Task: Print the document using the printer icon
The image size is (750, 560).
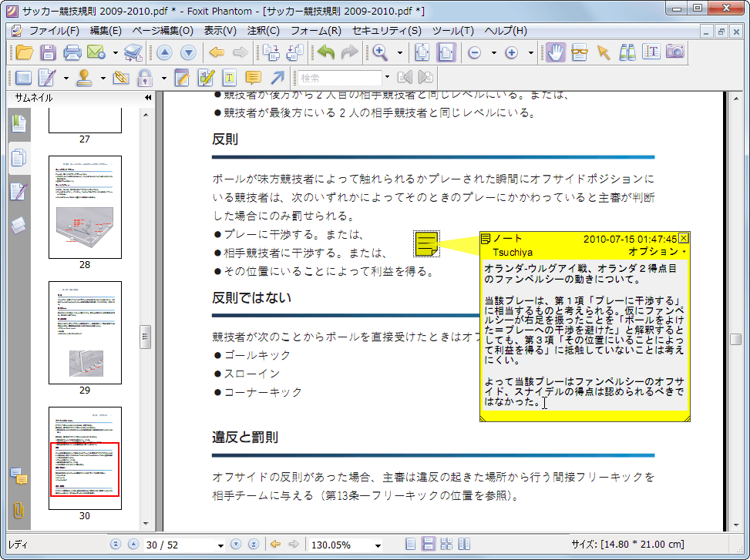Action: click(x=72, y=52)
